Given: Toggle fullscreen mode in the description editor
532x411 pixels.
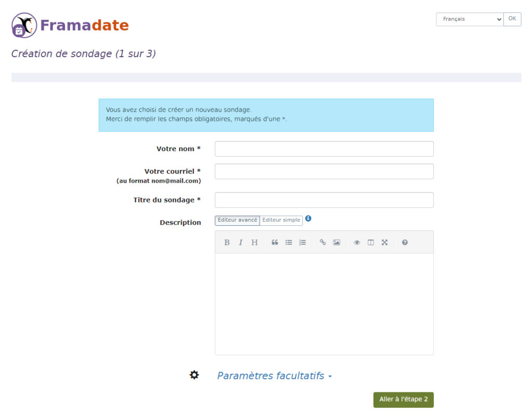Looking at the screenshot, I should point(384,242).
